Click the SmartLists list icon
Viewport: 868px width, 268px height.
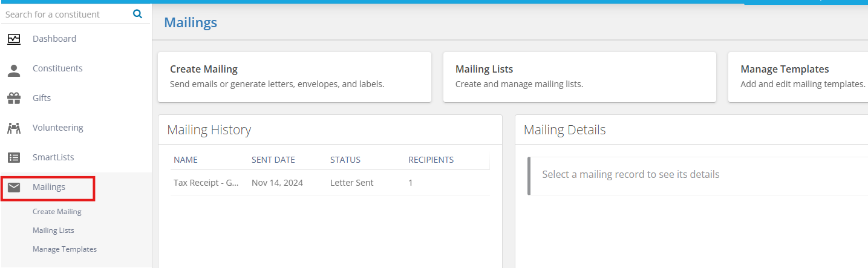[x=14, y=157]
